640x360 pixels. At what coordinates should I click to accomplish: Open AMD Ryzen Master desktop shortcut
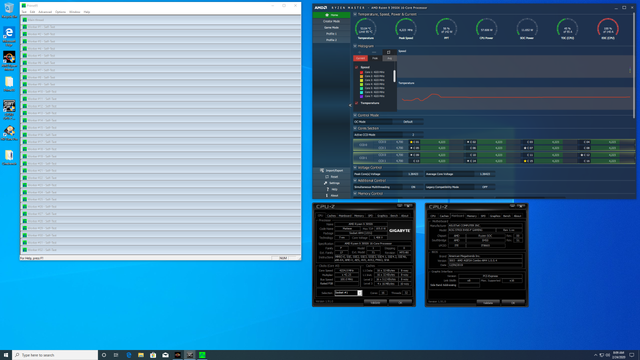(9, 61)
